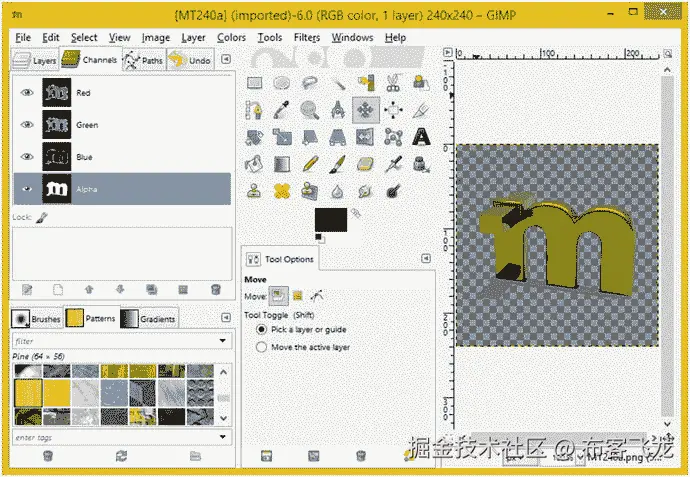The height and width of the screenshot is (477, 690).
Task: Select the Paths tool in toolbox
Action: [254, 110]
